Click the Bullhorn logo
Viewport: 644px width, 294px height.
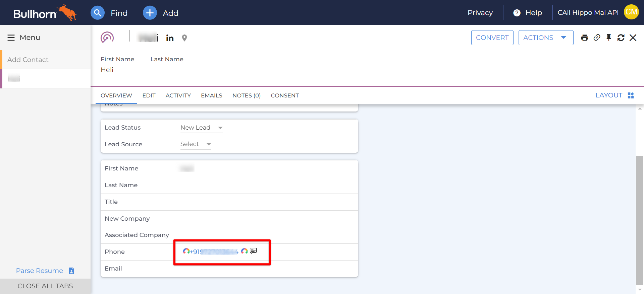click(45, 13)
